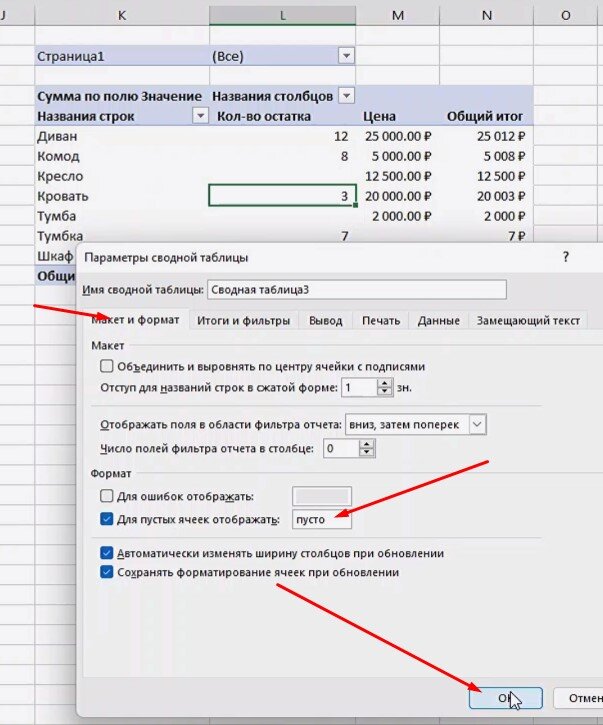This screenshot has width=603, height=725.
Task: Select column K header
Action: [x=122, y=15]
